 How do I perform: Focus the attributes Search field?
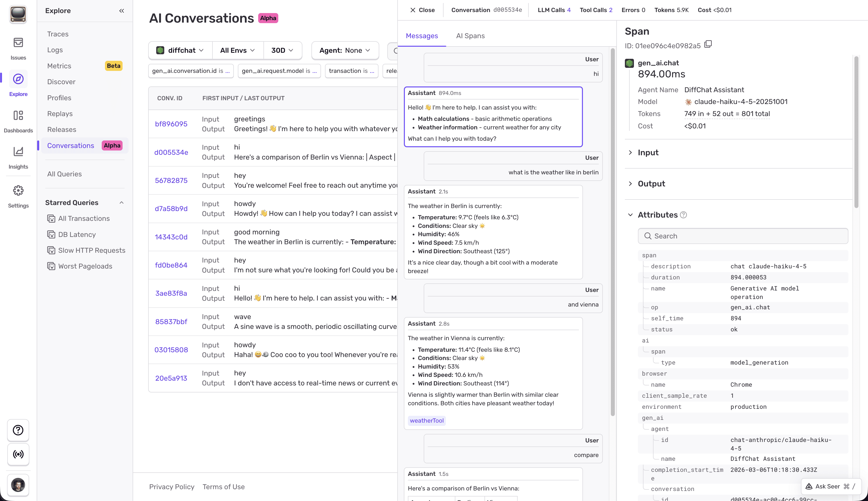(x=743, y=236)
